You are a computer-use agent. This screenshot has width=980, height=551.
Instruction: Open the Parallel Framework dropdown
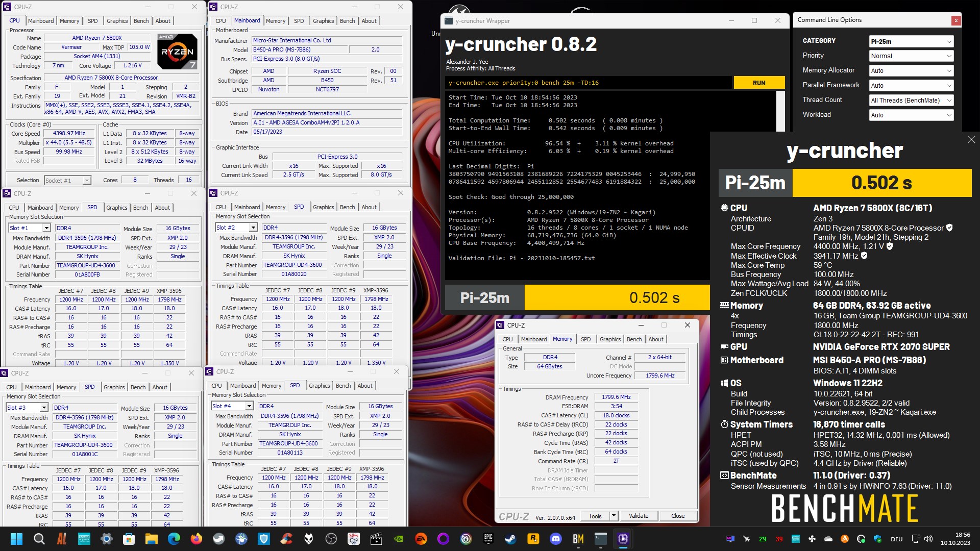pyautogui.click(x=911, y=86)
